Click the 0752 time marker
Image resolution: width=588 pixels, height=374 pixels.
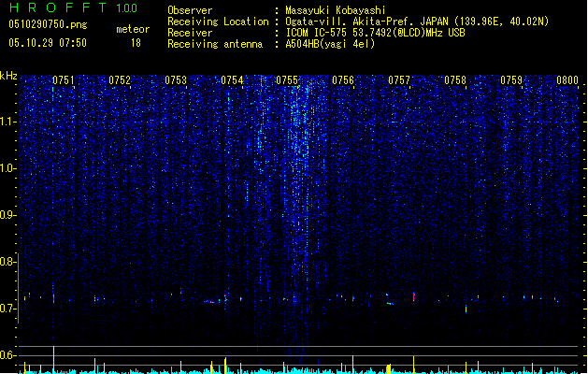120,80
